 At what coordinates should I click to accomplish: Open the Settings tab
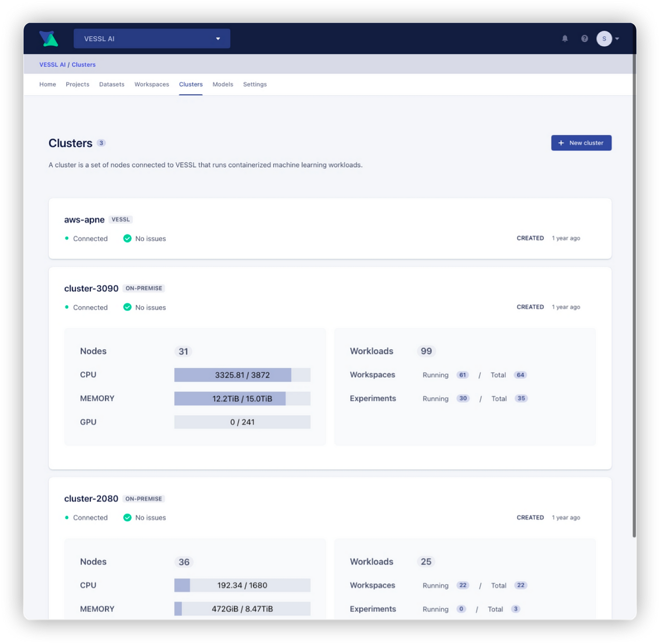255,84
